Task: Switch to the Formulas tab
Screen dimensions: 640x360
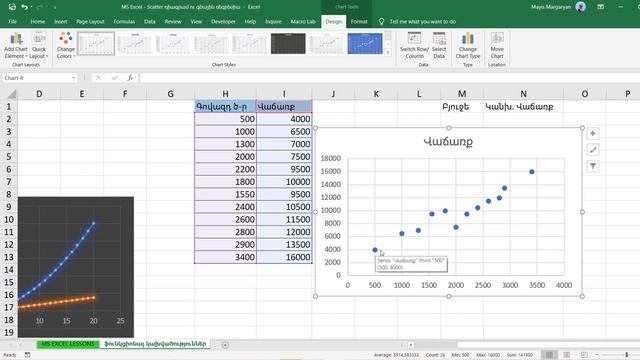Action: pos(124,22)
